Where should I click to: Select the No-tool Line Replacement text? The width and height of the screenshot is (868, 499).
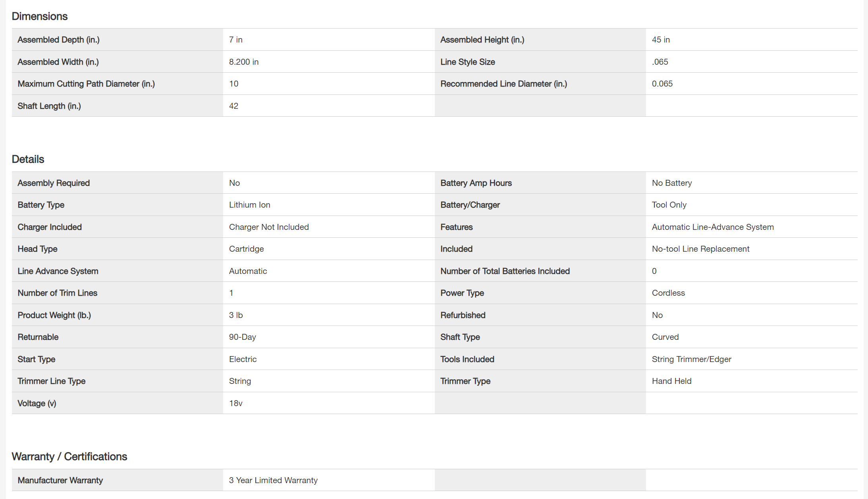tap(700, 249)
